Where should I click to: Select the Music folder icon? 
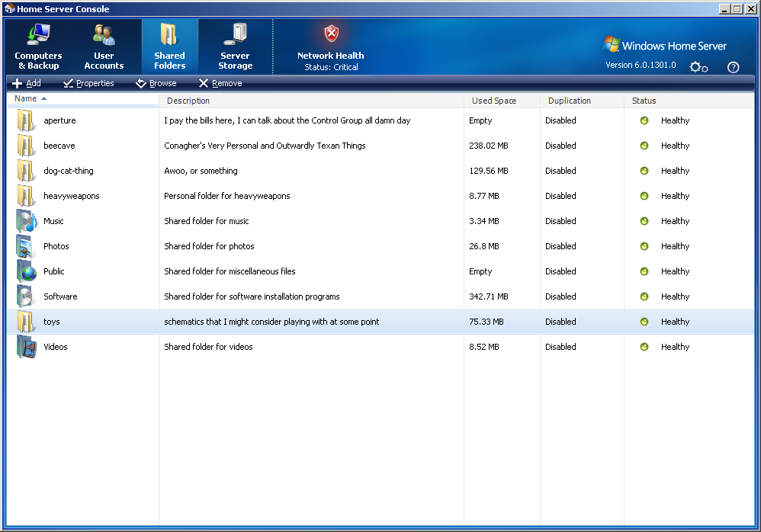26,221
